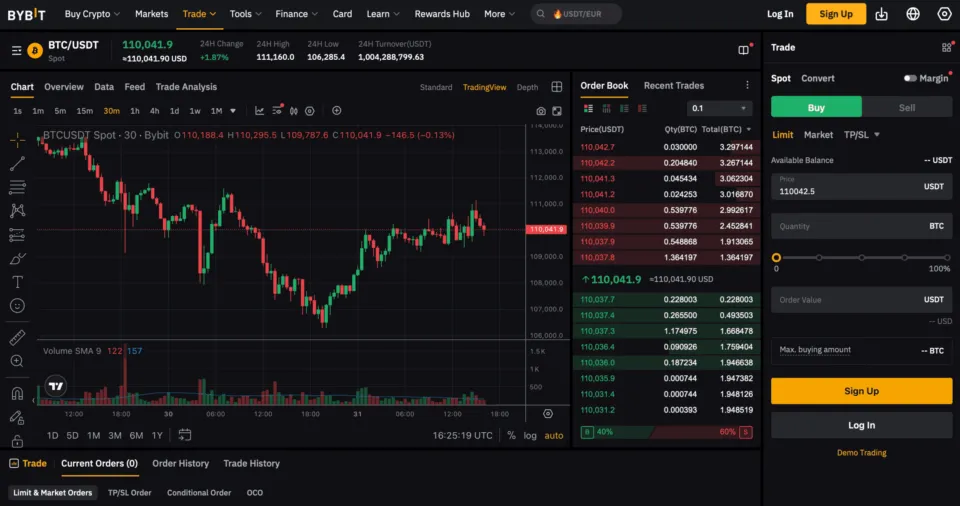Select the Buy side toggle
Screen dimensions: 960x506
click(x=816, y=107)
